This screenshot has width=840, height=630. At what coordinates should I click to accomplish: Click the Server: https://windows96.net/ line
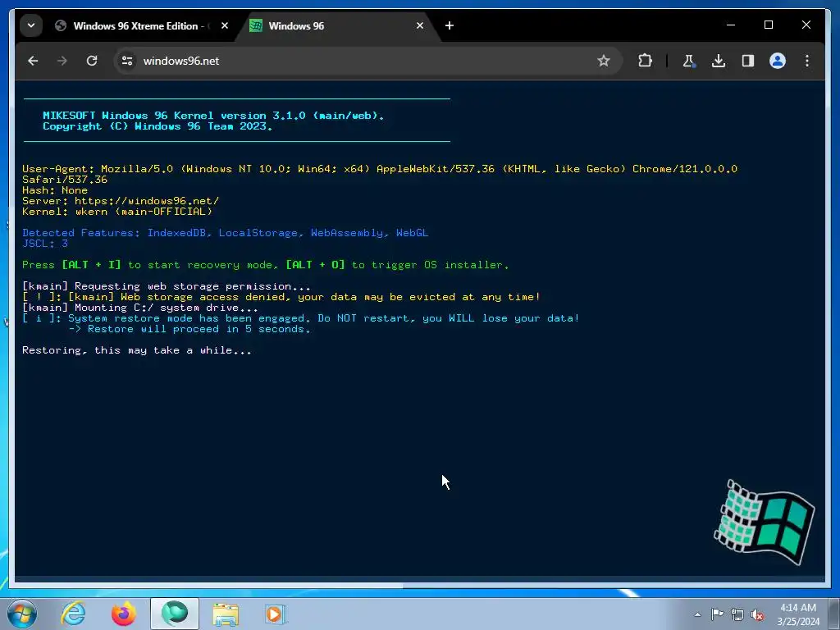pos(121,201)
